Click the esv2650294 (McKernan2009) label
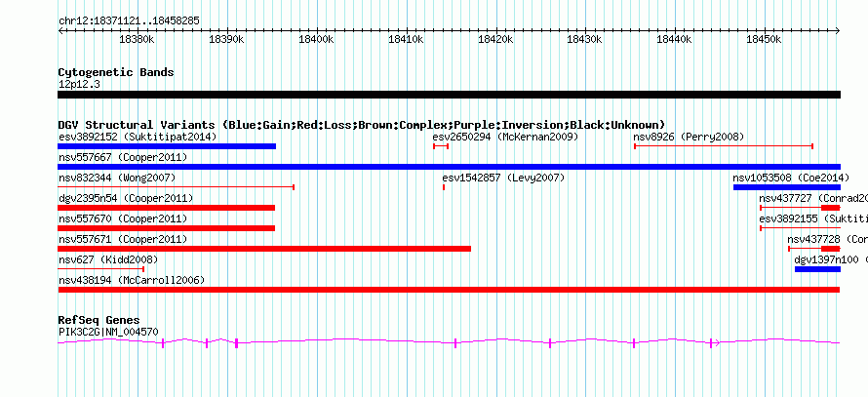 point(505,137)
